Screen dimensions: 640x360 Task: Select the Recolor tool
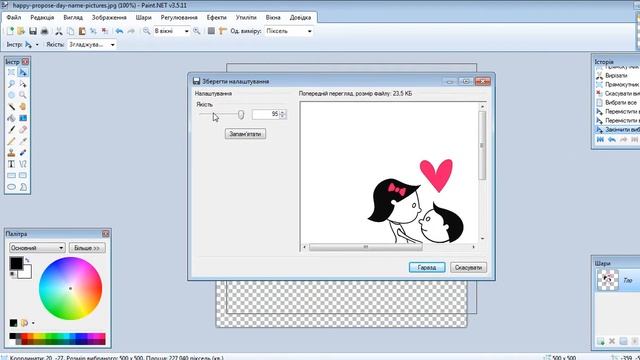tap(23, 152)
